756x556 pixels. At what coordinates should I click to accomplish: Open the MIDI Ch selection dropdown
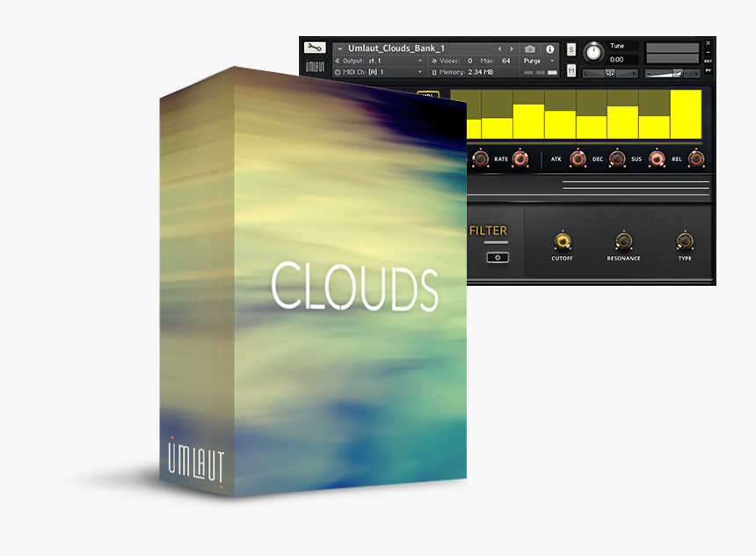tap(378, 73)
